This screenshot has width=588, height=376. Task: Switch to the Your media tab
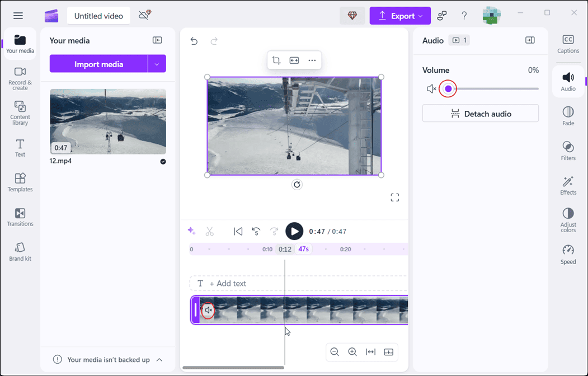20,44
